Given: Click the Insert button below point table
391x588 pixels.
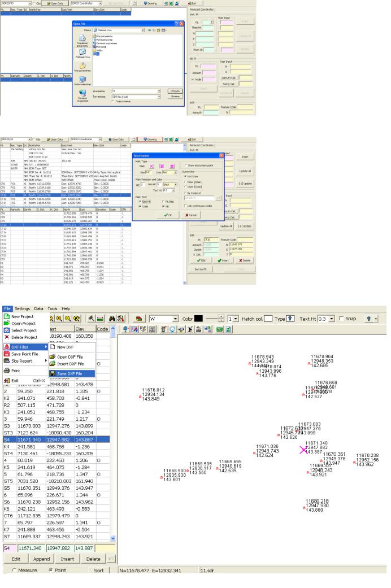Looking at the screenshot, I should (68, 559).
